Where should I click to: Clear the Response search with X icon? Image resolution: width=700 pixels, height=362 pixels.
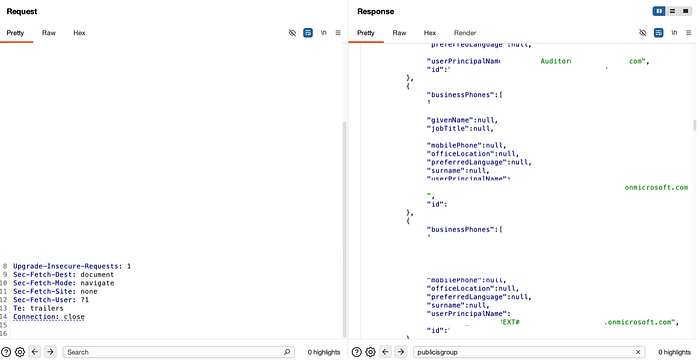click(x=638, y=352)
